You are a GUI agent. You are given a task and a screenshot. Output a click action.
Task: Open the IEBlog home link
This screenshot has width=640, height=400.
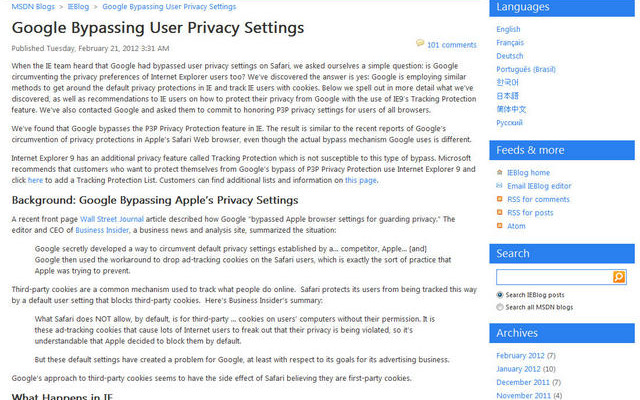528,173
